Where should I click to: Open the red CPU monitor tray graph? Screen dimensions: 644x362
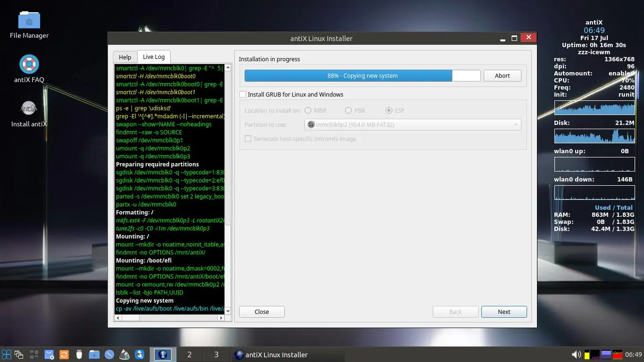pos(618,354)
